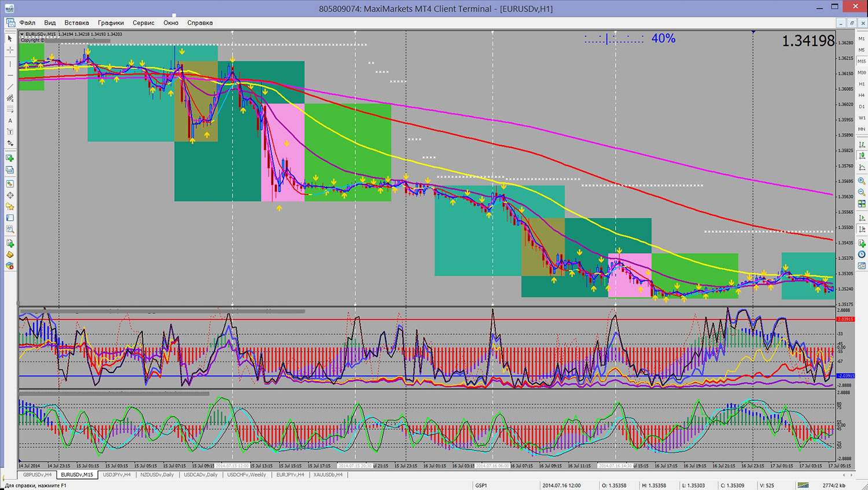Click the child window icon left of Файл
868x490 pixels.
pyautogui.click(x=10, y=23)
